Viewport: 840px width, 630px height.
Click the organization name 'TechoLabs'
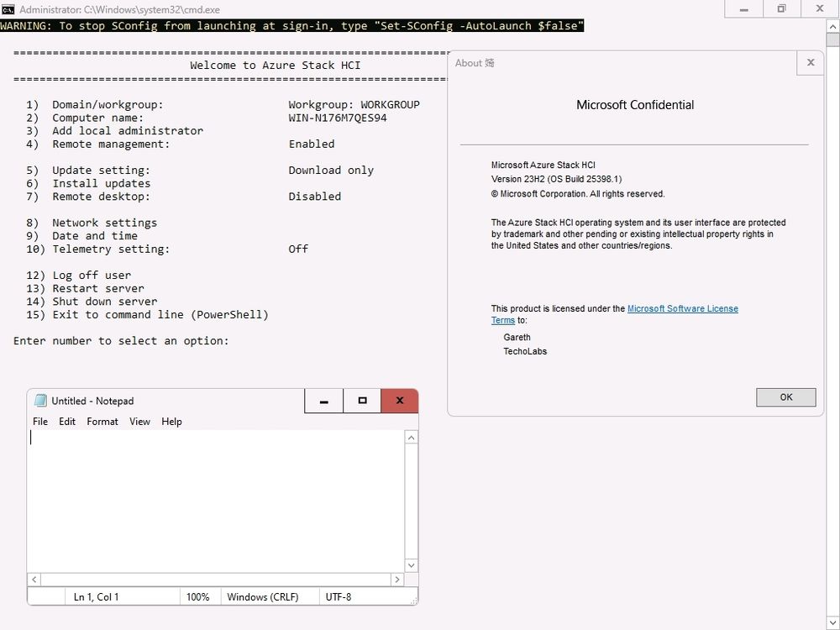tap(525, 351)
